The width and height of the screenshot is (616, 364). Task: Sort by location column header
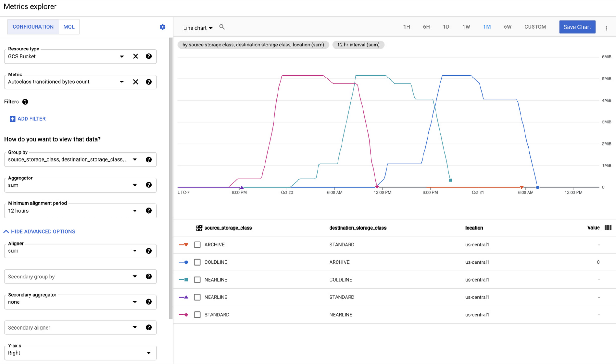[x=474, y=228]
